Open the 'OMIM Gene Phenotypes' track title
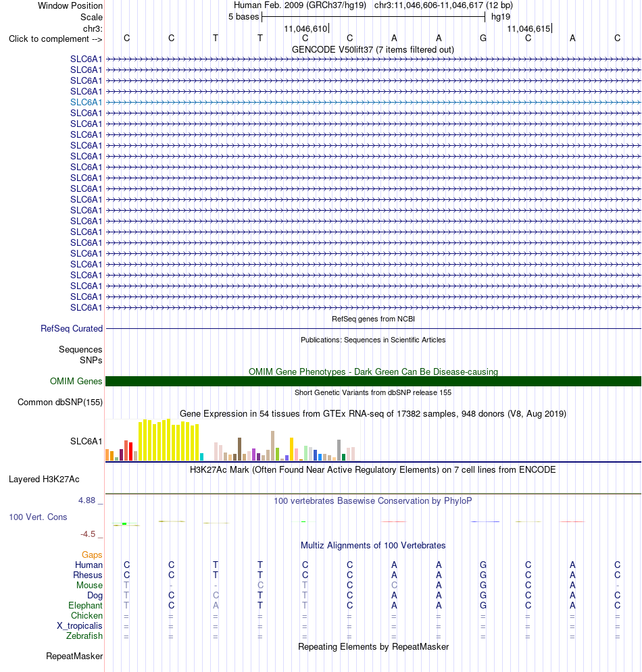Viewport: 642px width, 672px height. click(373, 371)
